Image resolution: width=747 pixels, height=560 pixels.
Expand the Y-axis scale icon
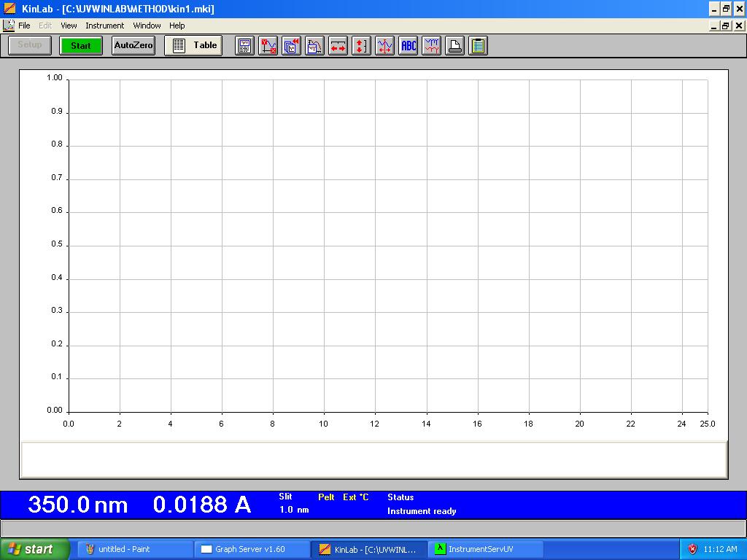(360, 45)
